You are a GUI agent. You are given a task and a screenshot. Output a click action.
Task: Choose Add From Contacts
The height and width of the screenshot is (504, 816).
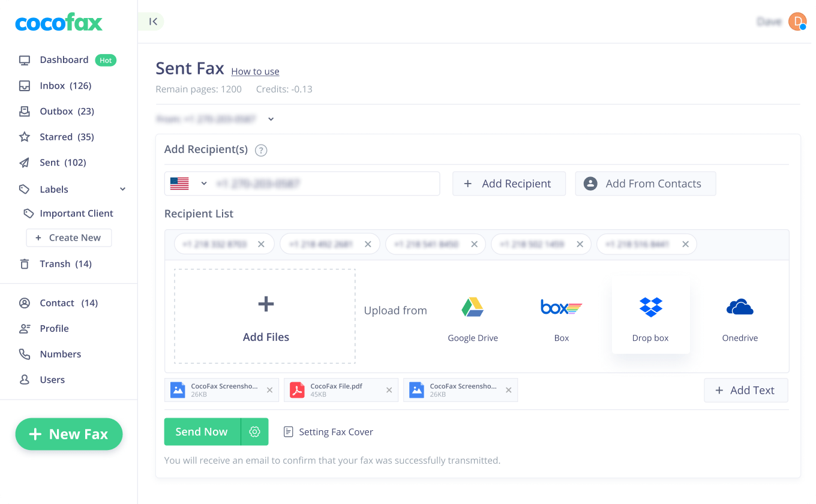(x=646, y=184)
